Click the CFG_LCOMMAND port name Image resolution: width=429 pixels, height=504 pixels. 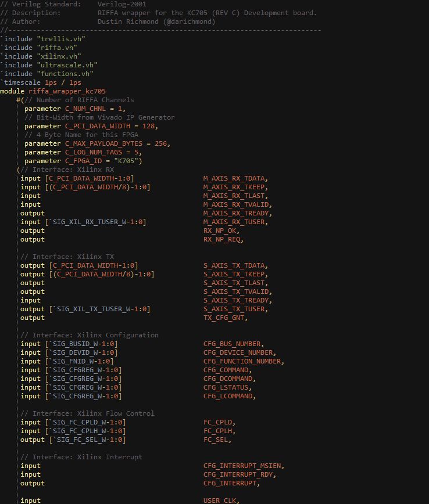coord(229,396)
